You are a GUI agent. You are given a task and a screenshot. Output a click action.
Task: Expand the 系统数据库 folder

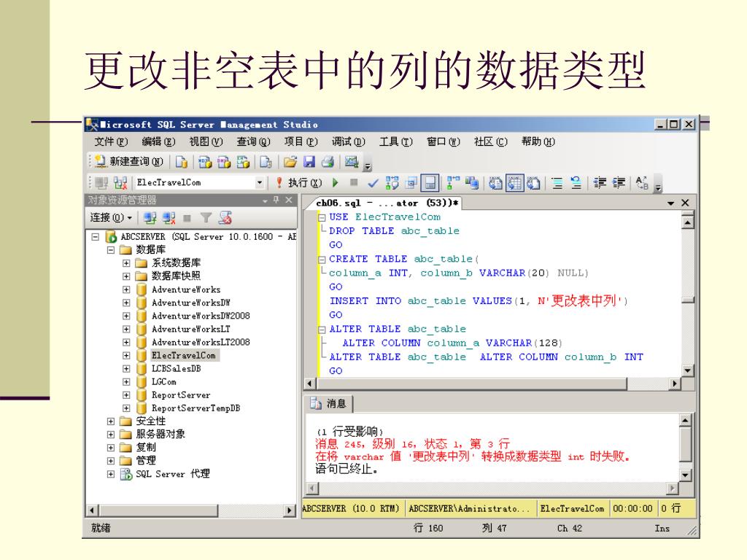coord(125,262)
